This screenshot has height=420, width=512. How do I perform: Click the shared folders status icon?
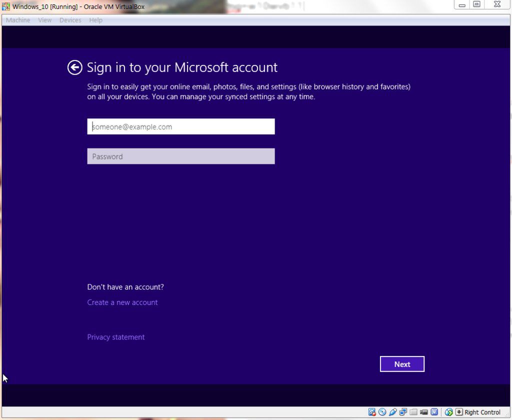(413, 412)
